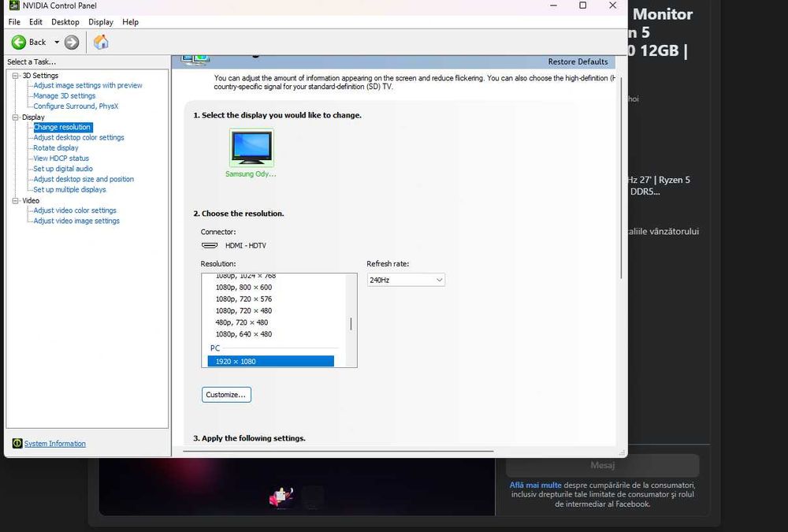Click the app icon in the background taskbar
The image size is (788, 532).
(281, 497)
